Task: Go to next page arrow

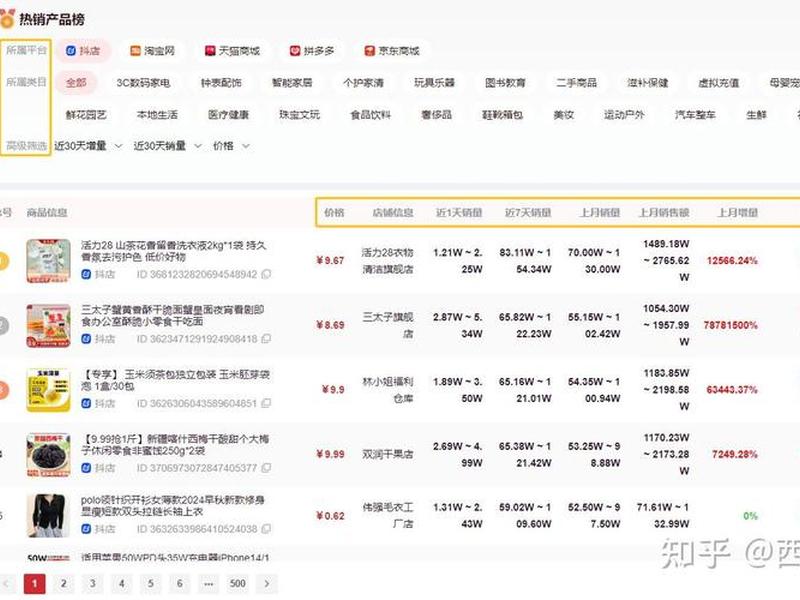Action: (267, 584)
